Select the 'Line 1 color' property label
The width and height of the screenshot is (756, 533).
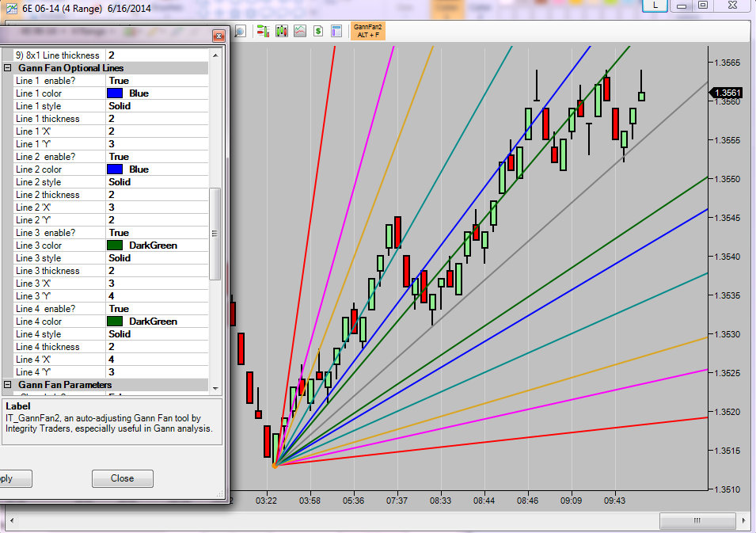click(x=39, y=93)
